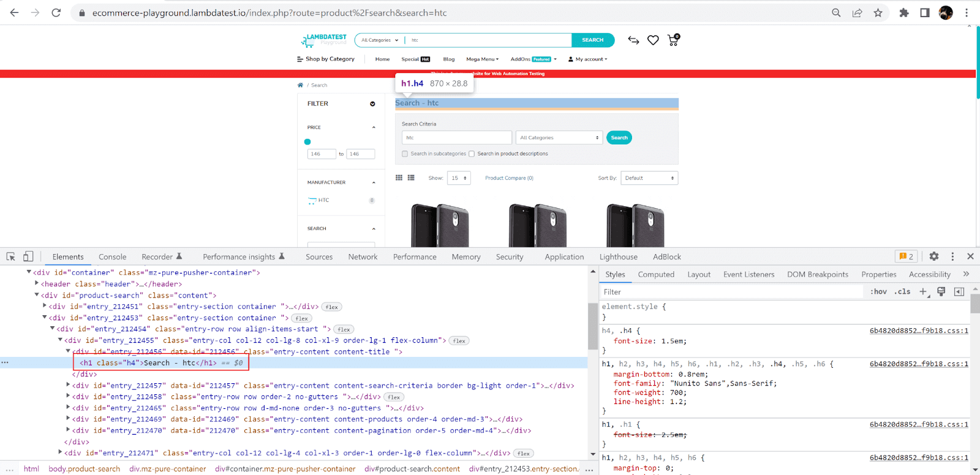Collapse the PRICE filter section
This screenshot has width=980, height=475.
(374, 127)
